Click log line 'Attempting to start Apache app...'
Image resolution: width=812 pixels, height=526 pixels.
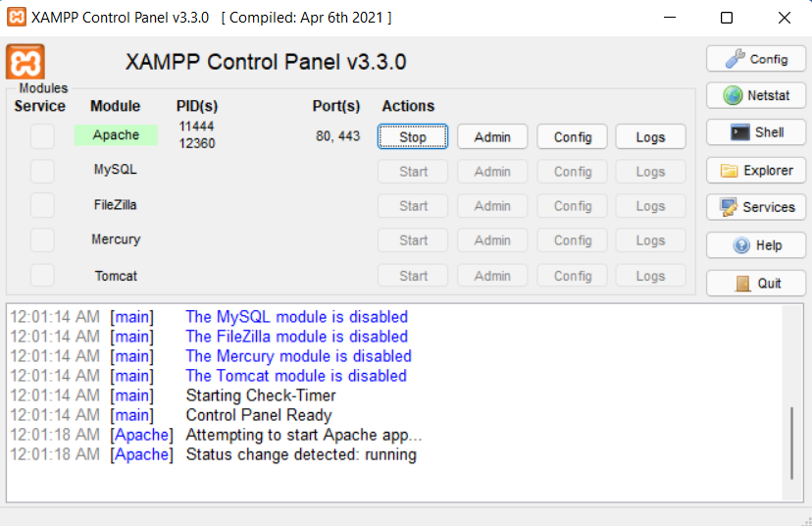(304, 435)
